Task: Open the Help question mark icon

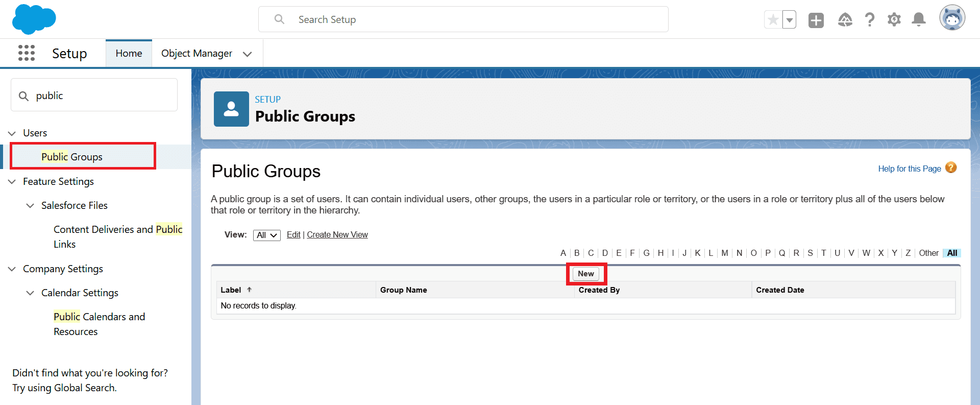Action: click(x=870, y=20)
